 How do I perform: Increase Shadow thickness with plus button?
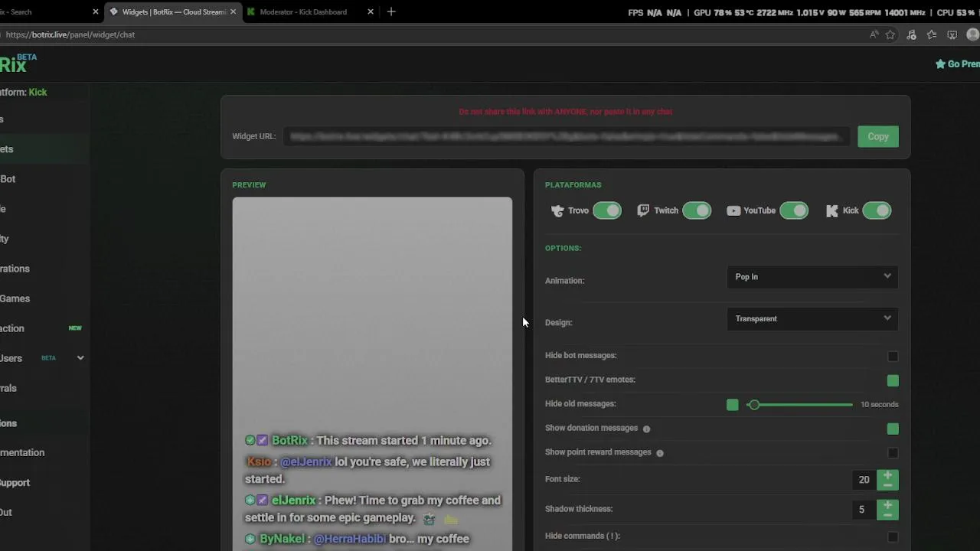pos(887,505)
